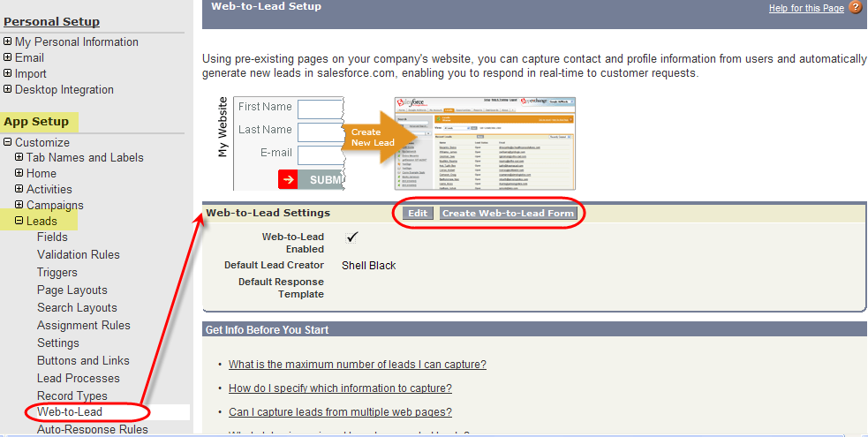Expand the Home customization node
The width and height of the screenshot is (868, 437).
[x=19, y=173]
